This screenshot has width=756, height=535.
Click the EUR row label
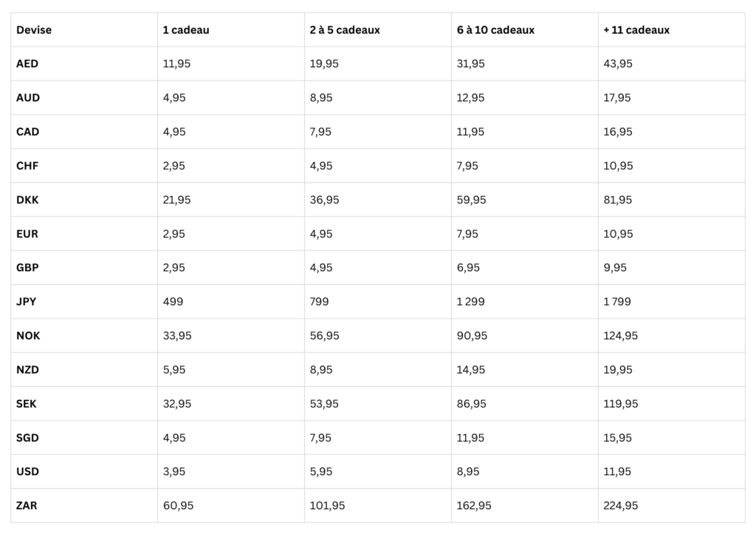pyautogui.click(x=27, y=234)
